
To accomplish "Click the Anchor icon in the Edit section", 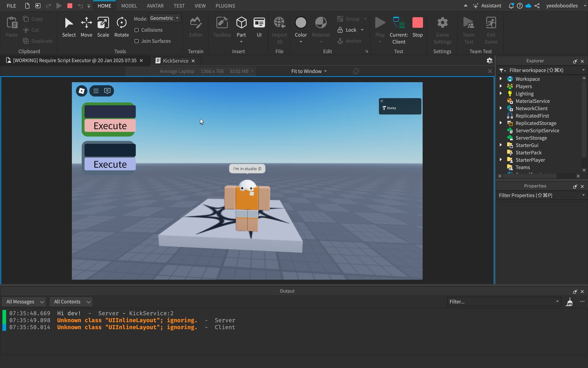I will [340, 41].
